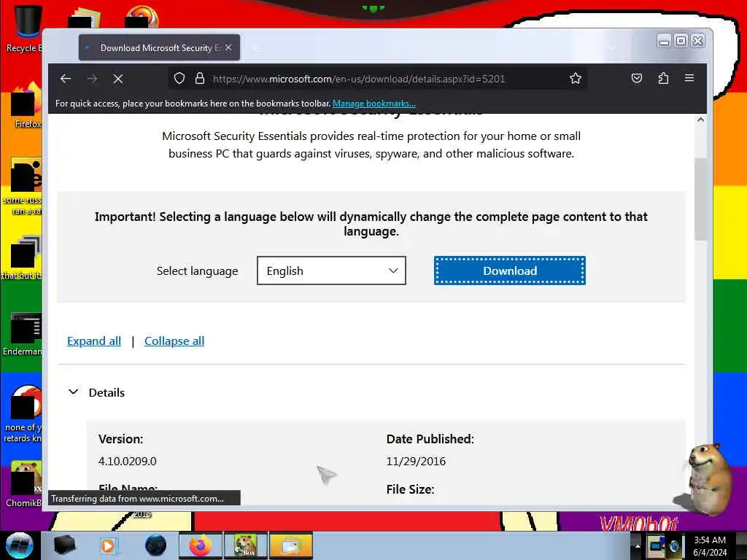Open the Select language English dropdown
The height and width of the screenshot is (560, 747).
pyautogui.click(x=332, y=271)
